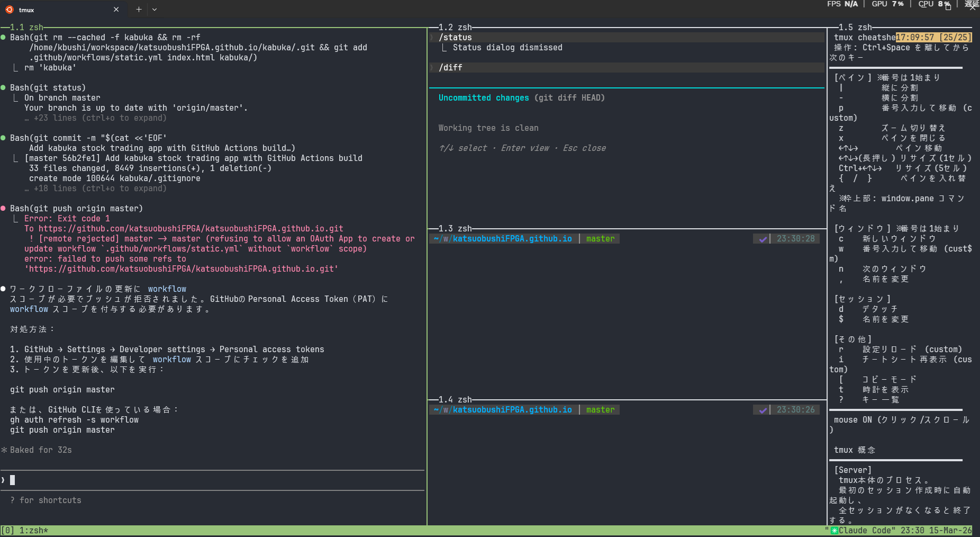Click the /diff command entry in pane 1.2

(450, 68)
